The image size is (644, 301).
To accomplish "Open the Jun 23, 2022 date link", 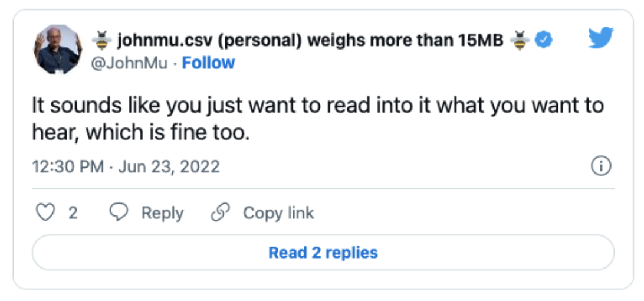I will tap(169, 166).
